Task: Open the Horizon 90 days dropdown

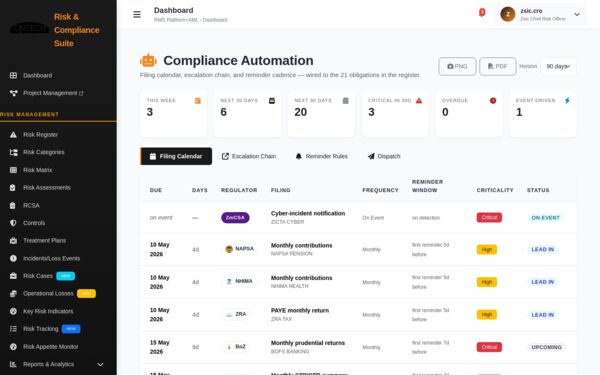Action: [x=558, y=66]
